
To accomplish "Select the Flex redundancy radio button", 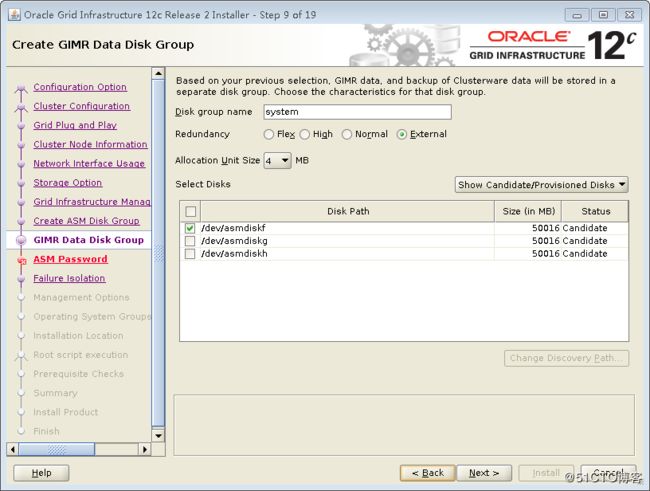I will point(269,134).
